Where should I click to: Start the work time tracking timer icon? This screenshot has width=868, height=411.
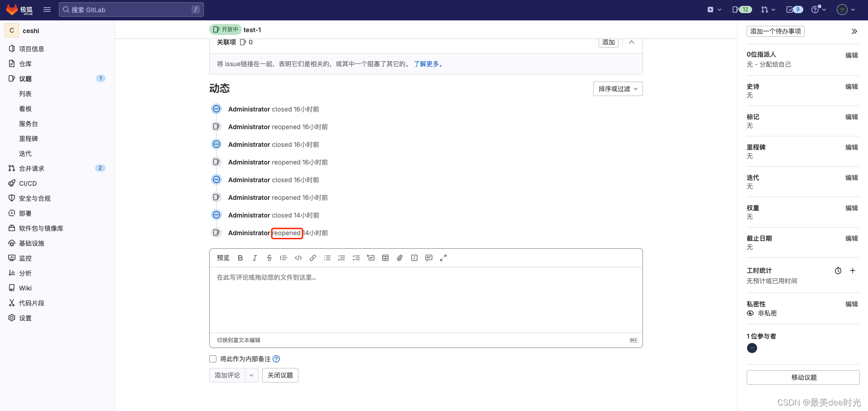[x=838, y=271]
